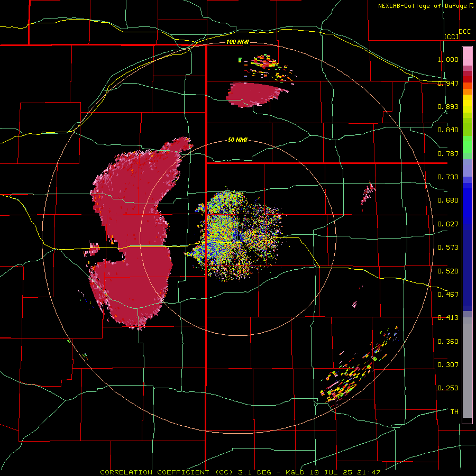This screenshot has width=476, height=476.
Task: Select the 0.467 color scale value
Action: pos(448,295)
